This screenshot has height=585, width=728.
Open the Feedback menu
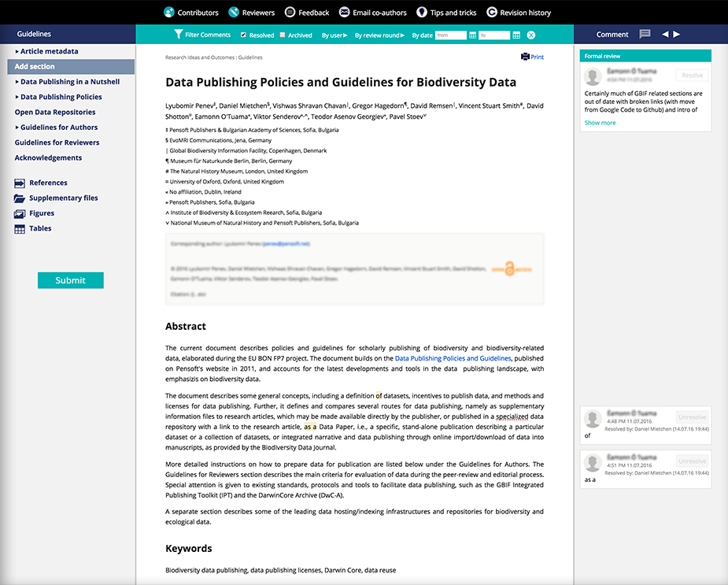(313, 13)
